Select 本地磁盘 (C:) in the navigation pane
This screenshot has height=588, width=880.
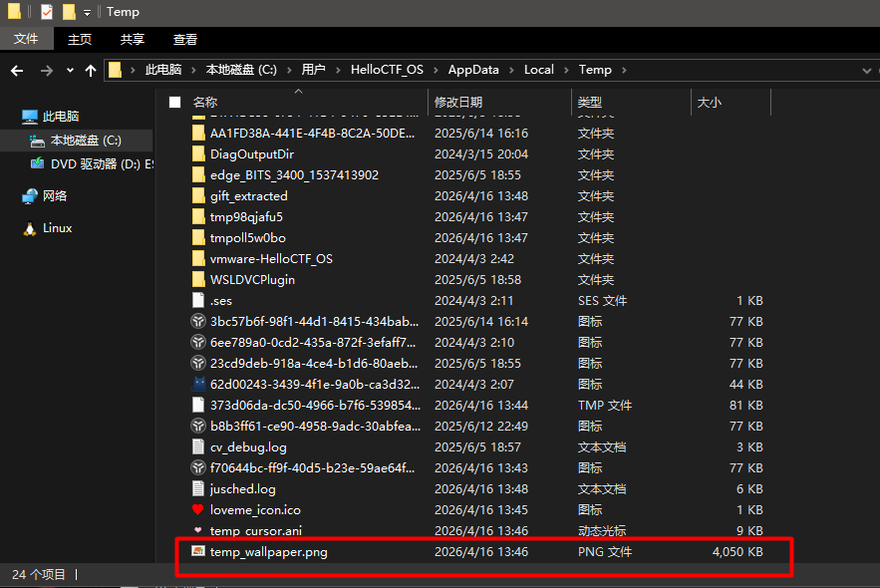[86, 141]
